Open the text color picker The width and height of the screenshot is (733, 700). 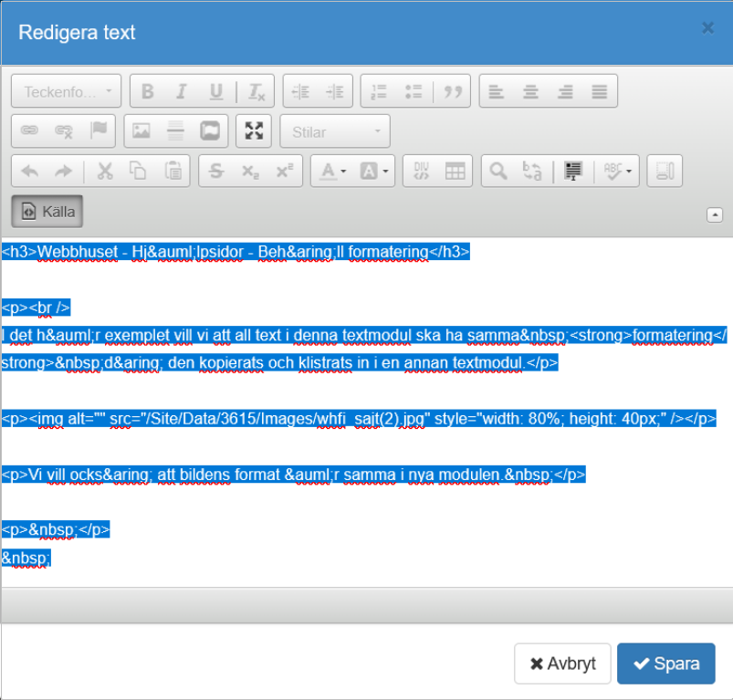click(x=329, y=172)
